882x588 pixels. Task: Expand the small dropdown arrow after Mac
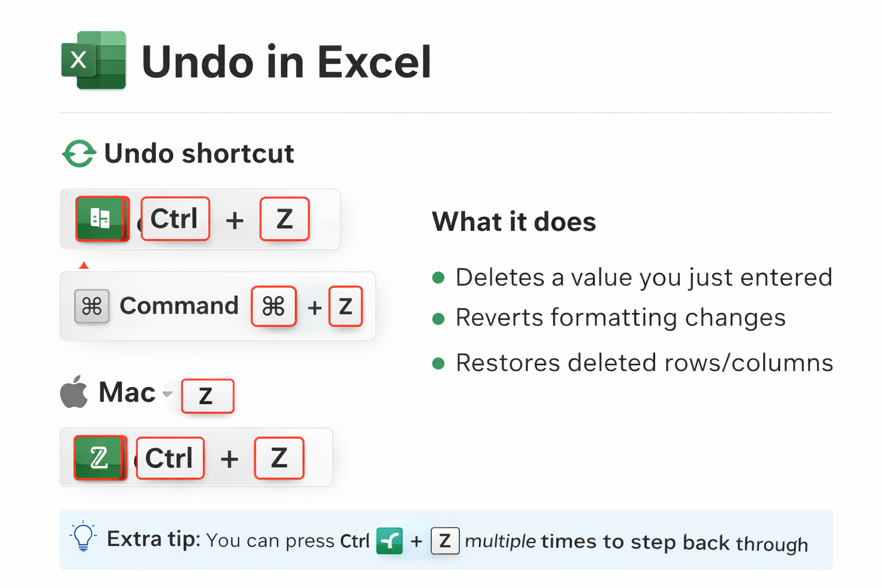pyautogui.click(x=168, y=393)
